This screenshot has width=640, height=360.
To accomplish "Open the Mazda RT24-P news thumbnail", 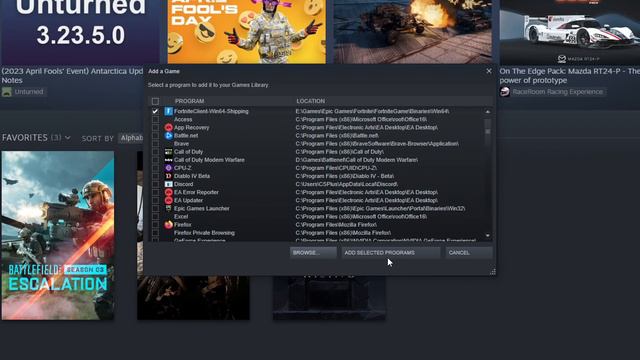I will tap(570, 32).
